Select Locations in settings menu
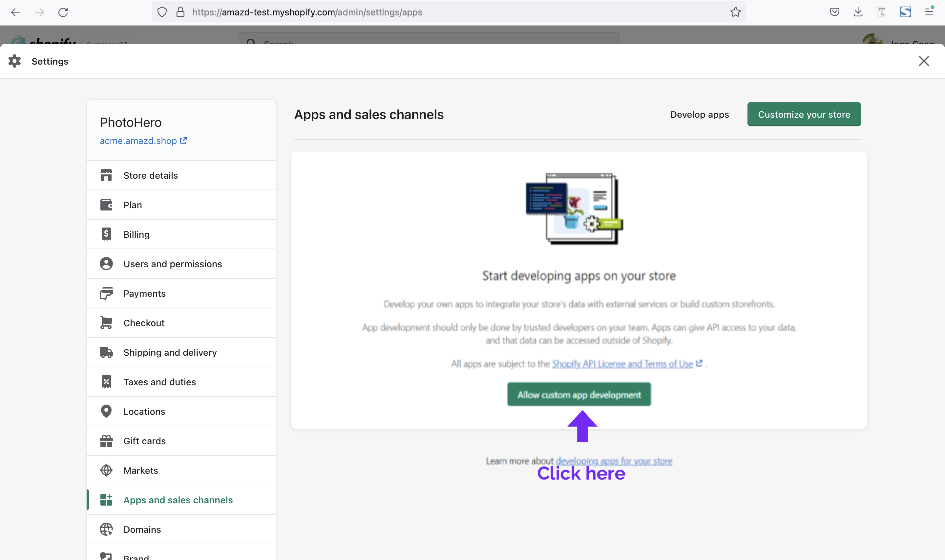The width and height of the screenshot is (945, 560). (x=181, y=411)
